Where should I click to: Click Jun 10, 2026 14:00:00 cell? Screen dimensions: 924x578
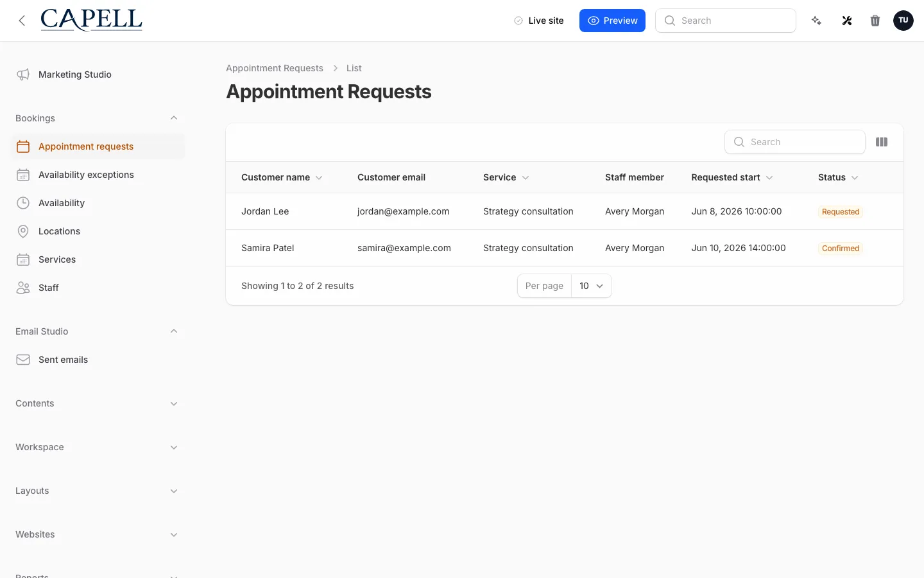(739, 248)
